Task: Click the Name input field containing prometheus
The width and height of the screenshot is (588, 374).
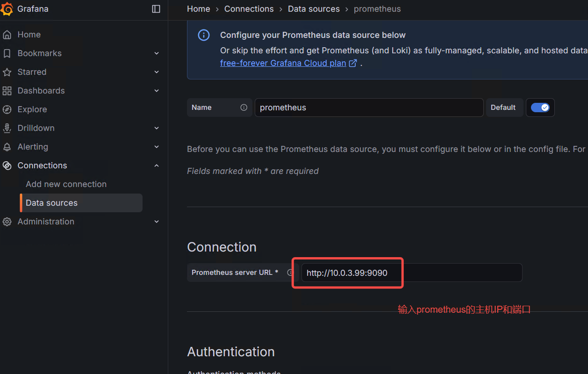Action: tap(369, 108)
